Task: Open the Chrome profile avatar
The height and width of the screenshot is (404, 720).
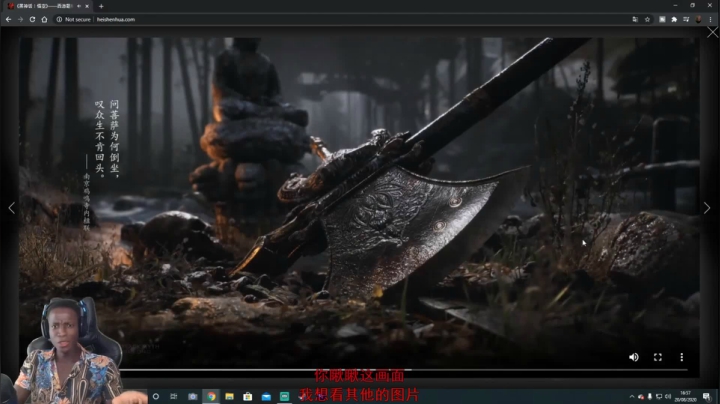Action: point(698,19)
